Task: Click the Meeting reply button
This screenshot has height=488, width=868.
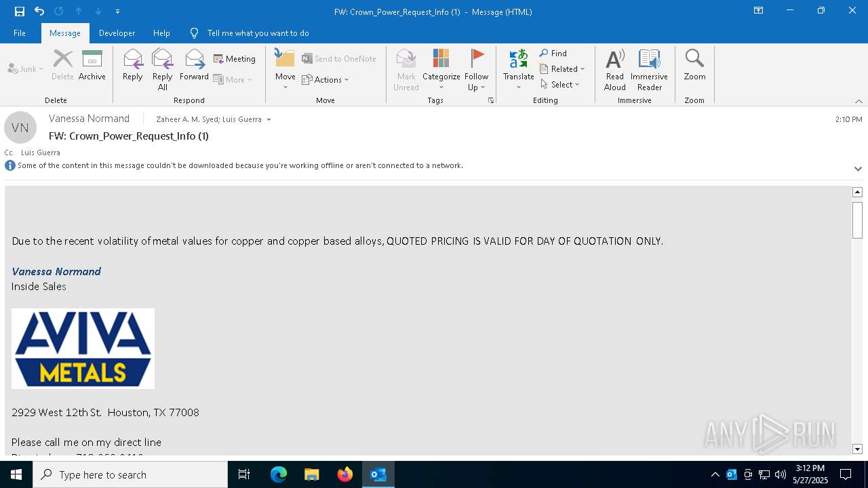Action: coord(235,59)
